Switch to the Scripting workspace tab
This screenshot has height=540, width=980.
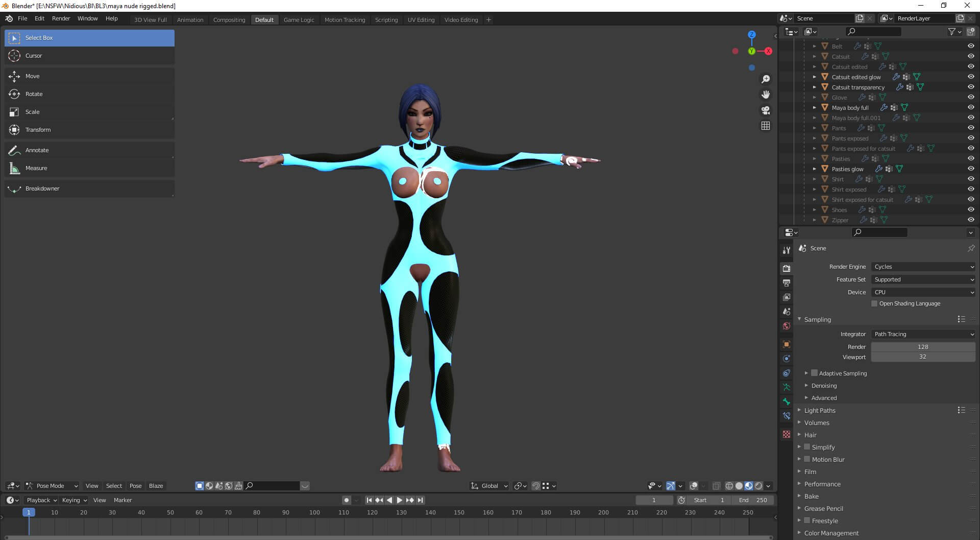(386, 20)
